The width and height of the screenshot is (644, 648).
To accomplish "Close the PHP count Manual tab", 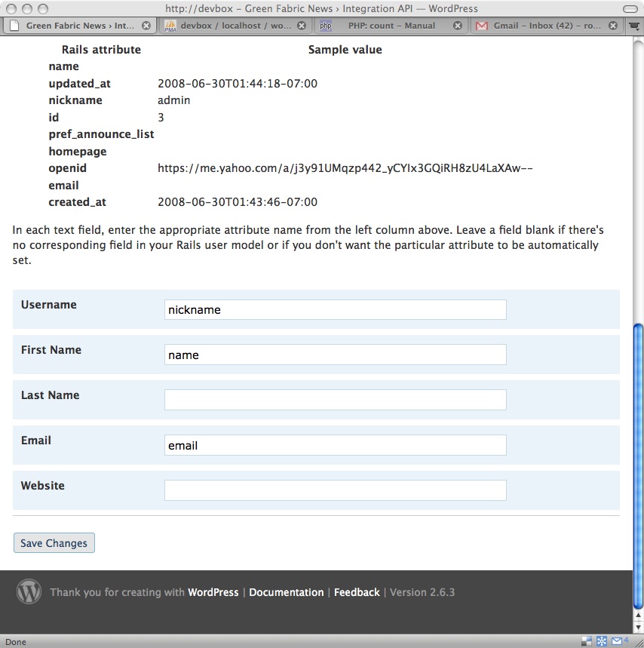I will [x=458, y=26].
